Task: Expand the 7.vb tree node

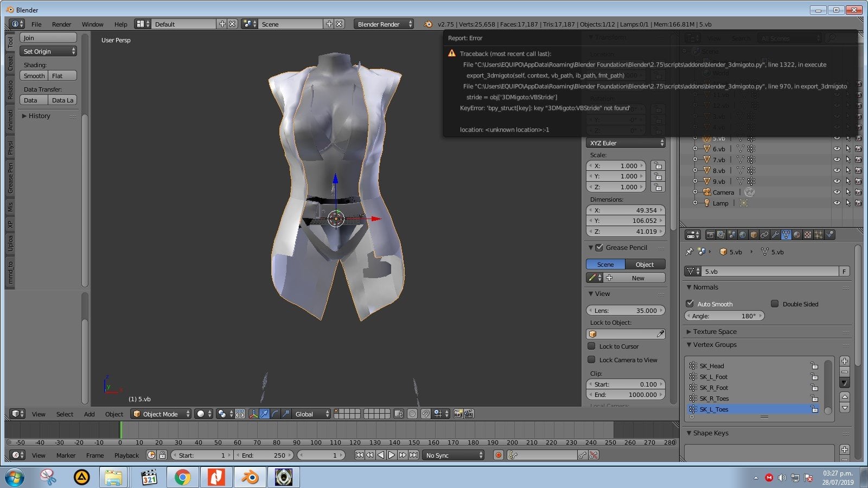Action: (x=695, y=159)
